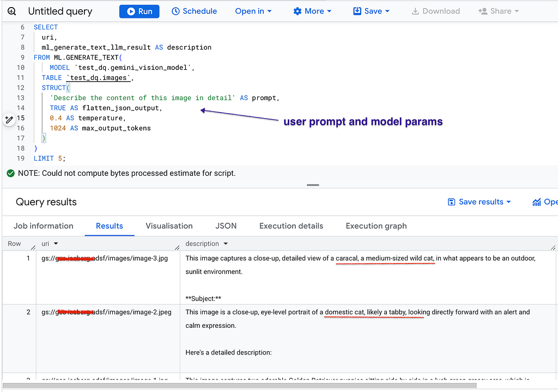The height and width of the screenshot is (392, 558).
Task: Click the chart icon beside Save results
Action: [536, 202]
